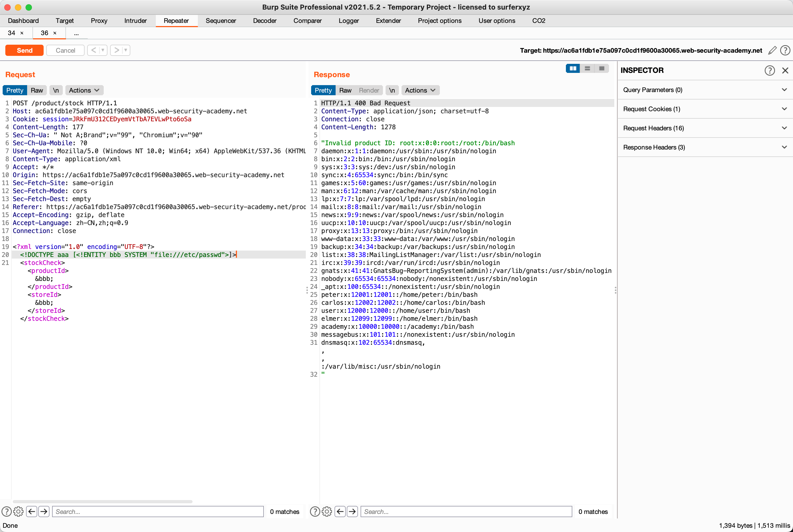Open the CO2 extension tab
Image resolution: width=793 pixels, height=532 pixels.
[539, 21]
